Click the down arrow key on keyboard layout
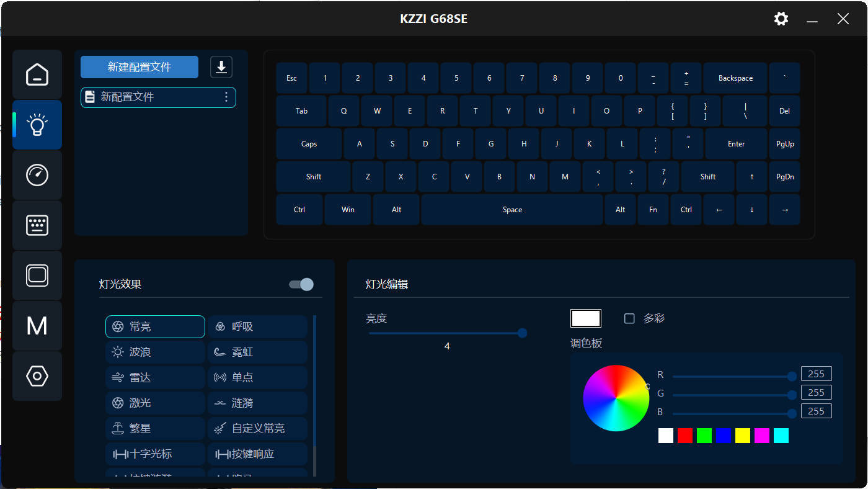 click(x=752, y=210)
